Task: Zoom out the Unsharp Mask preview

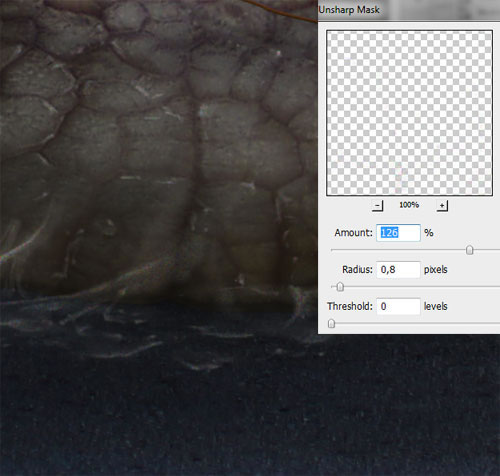Action: [x=377, y=206]
